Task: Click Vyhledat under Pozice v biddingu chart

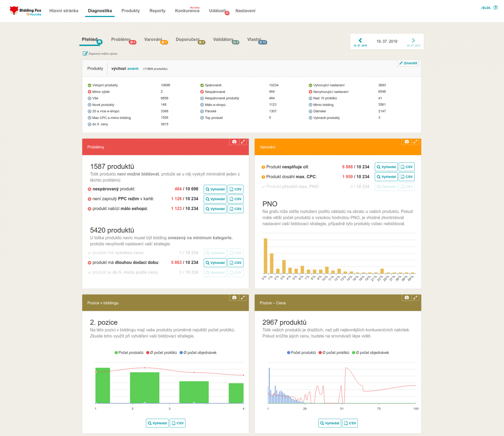Action: (x=157, y=423)
